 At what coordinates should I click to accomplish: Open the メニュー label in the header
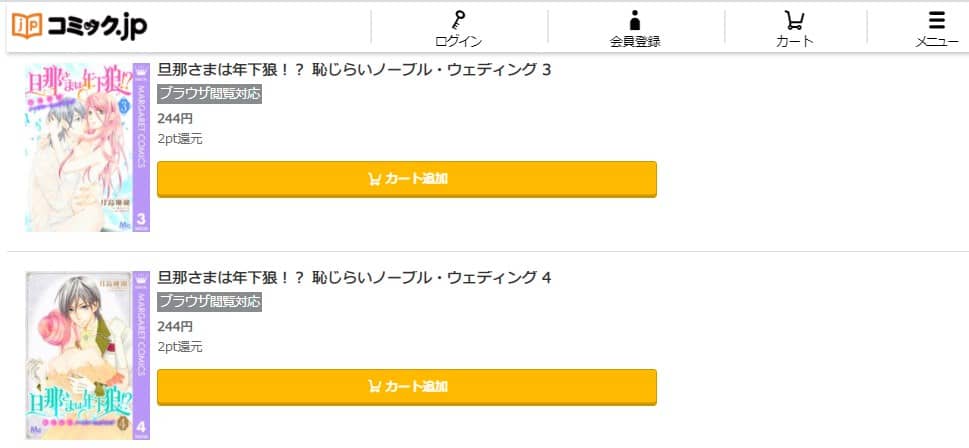pos(937,42)
